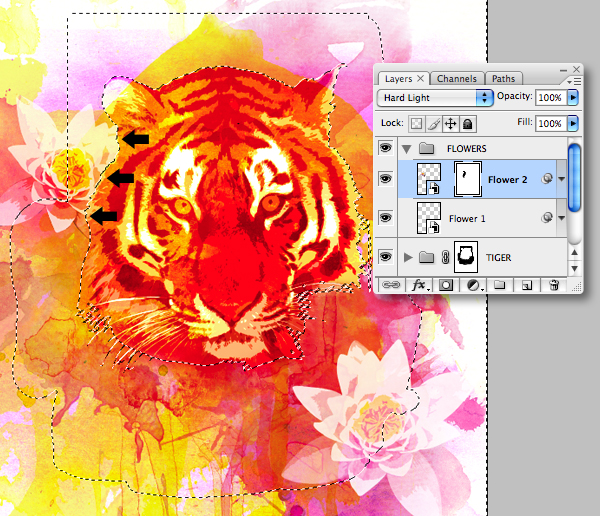Click the layers scroll down arrow
Image resolution: width=600 pixels, height=516 pixels.
(574, 269)
